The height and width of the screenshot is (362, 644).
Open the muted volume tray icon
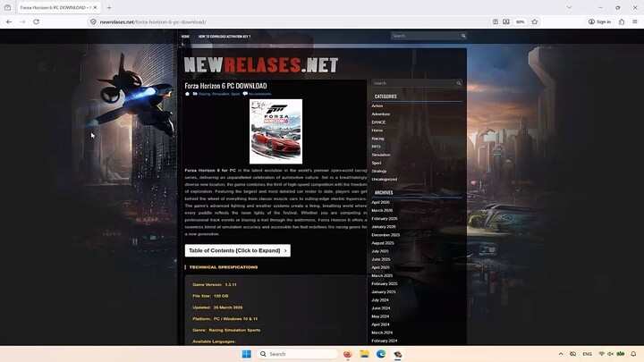(610, 354)
